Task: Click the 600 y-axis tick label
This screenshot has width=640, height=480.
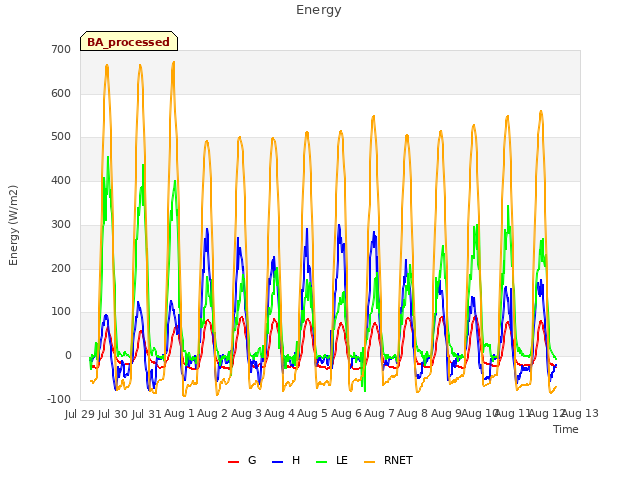Action: (x=61, y=93)
